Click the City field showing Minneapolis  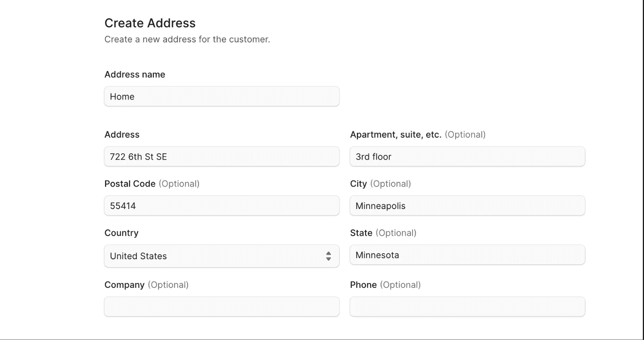pyautogui.click(x=467, y=205)
